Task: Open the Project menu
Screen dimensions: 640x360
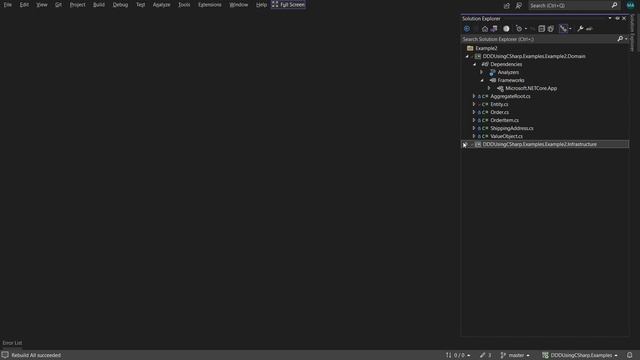Action: 78,5
